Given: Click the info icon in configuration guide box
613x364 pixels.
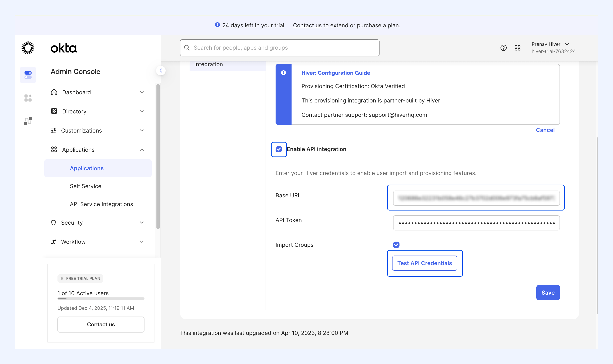Looking at the screenshot, I should tap(283, 73).
